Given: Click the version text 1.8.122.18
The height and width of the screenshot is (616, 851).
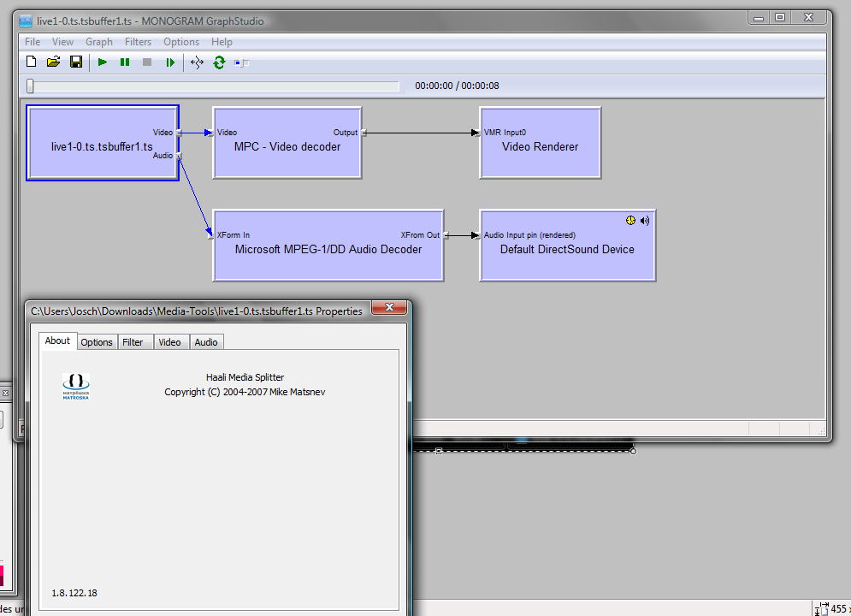Looking at the screenshot, I should [x=74, y=593].
